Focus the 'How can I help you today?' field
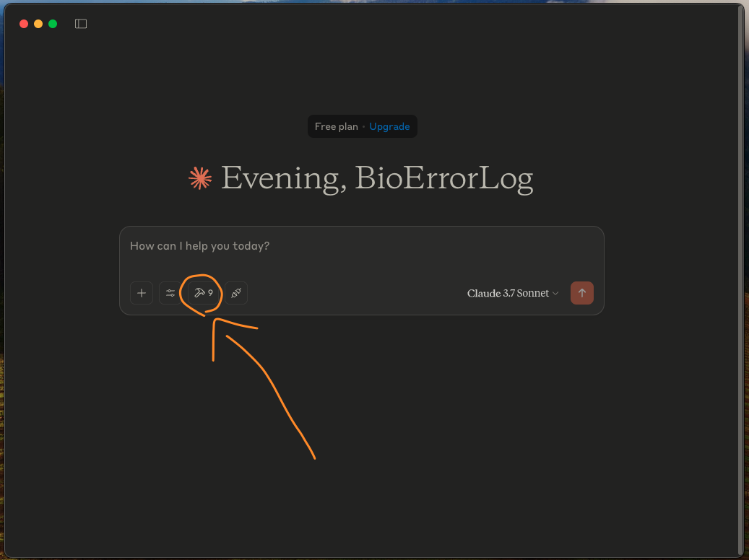Screen dimensions: 749x560 [362, 246]
